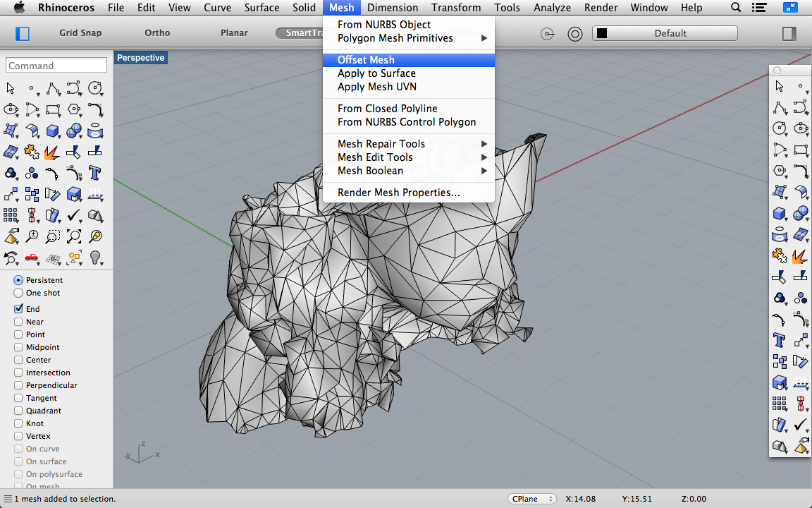This screenshot has width=812, height=508.
Task: Choose Offset Mesh from Mesh menu
Action: [x=409, y=60]
